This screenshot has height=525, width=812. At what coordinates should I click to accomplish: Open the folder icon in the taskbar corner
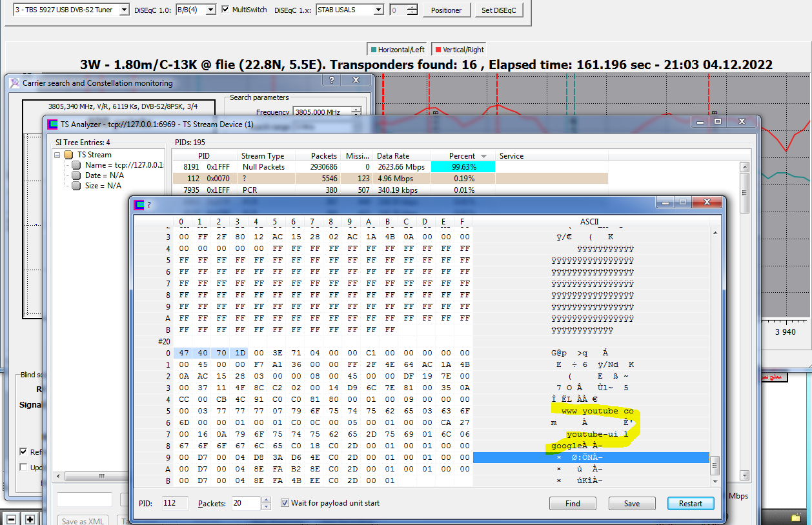797,517
